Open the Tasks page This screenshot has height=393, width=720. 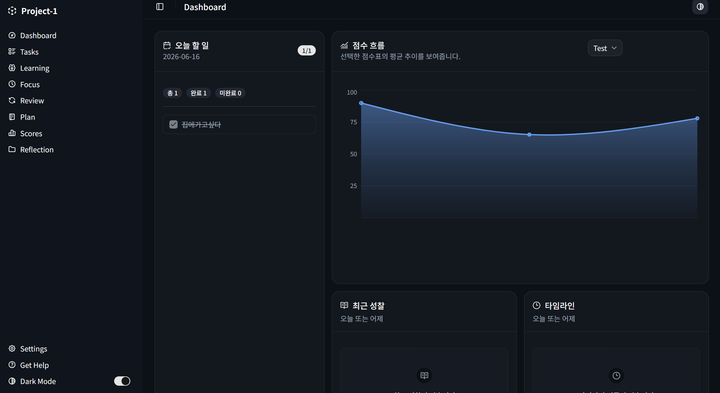pos(29,52)
